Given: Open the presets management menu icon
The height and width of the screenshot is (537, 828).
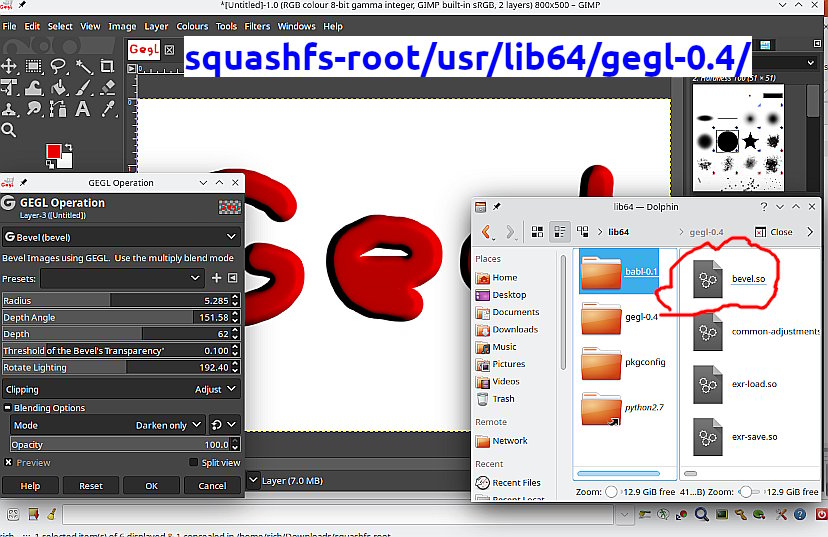Looking at the screenshot, I should tap(232, 278).
